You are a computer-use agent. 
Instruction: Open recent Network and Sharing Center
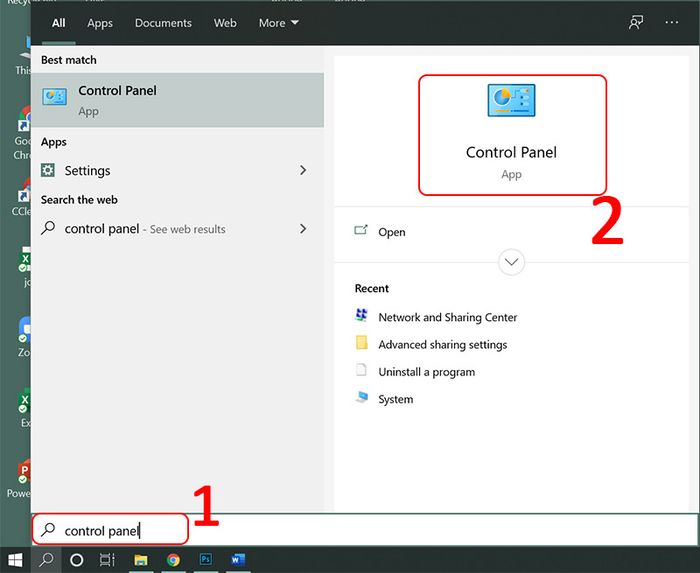(x=447, y=317)
